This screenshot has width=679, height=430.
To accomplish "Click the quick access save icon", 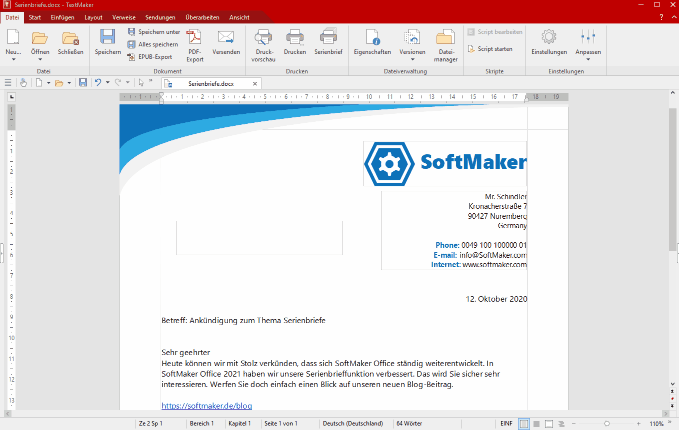I will pos(83,83).
